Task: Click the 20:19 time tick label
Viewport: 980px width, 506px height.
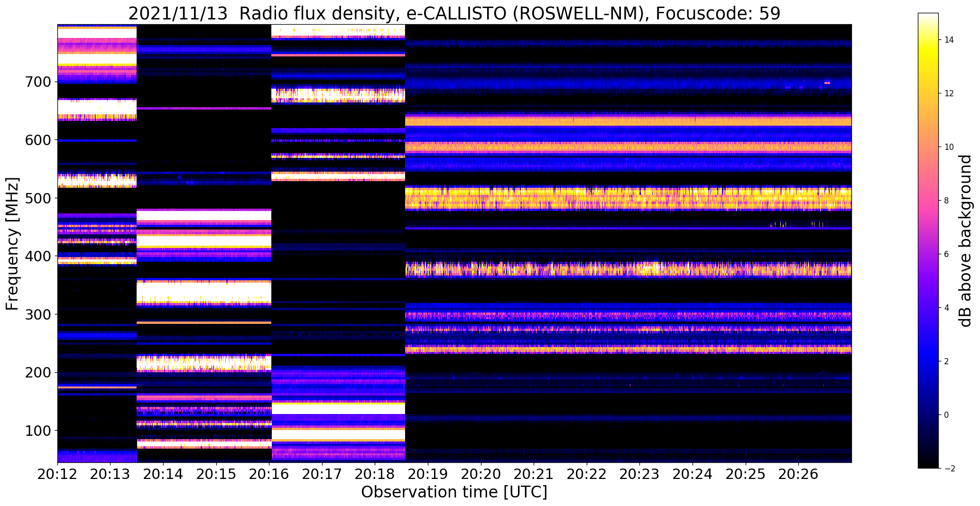Action: 428,473
